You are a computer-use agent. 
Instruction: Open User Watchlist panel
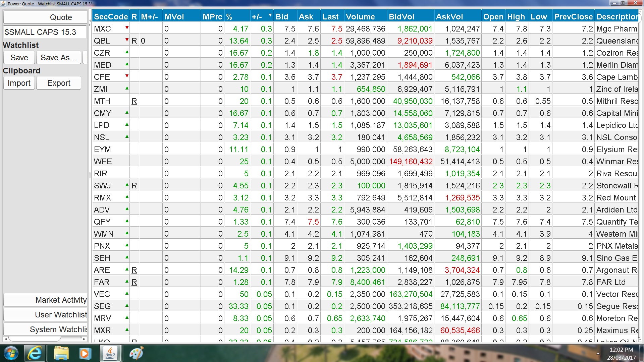pos(45,314)
